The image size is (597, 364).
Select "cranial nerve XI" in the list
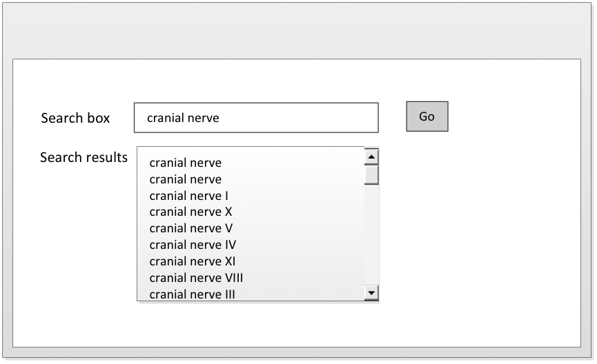pos(193,261)
